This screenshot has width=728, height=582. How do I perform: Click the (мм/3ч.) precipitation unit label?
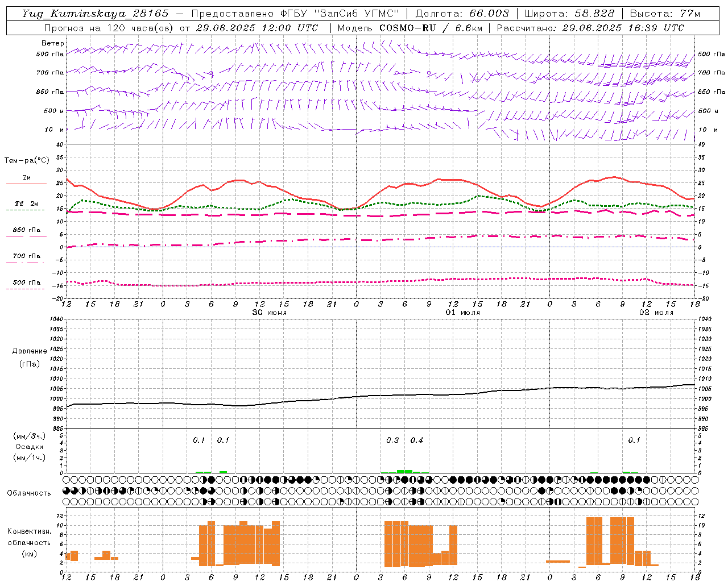click(30, 436)
